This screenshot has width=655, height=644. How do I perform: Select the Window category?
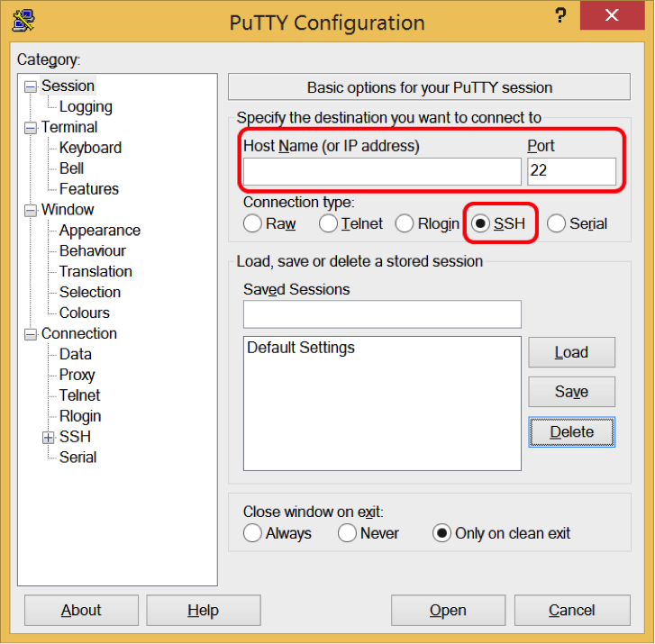(x=68, y=209)
